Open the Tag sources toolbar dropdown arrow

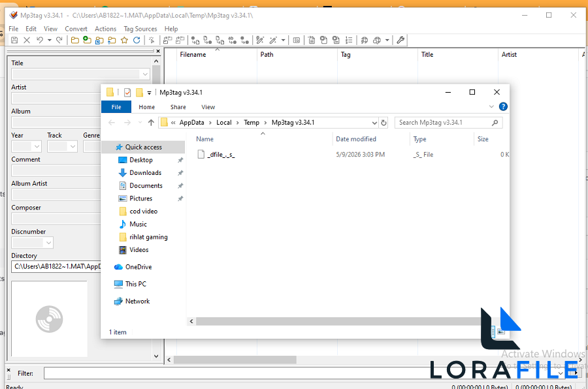(387, 40)
